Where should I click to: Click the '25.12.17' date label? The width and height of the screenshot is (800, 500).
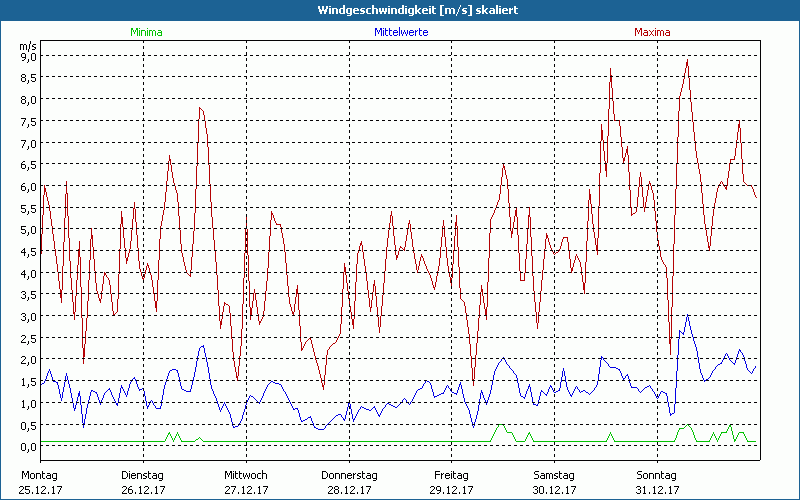click(x=41, y=490)
